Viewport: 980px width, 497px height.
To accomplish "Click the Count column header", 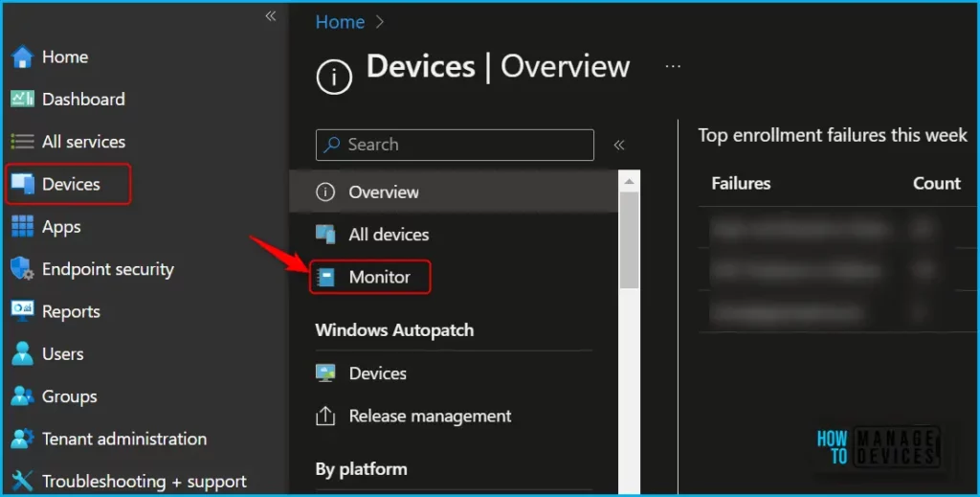I will point(936,183).
